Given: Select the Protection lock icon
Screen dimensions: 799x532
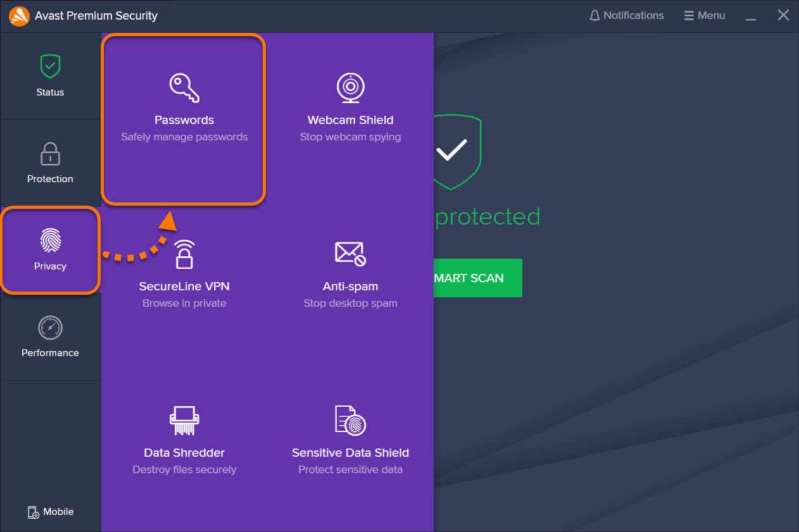Looking at the screenshot, I should pos(50,154).
